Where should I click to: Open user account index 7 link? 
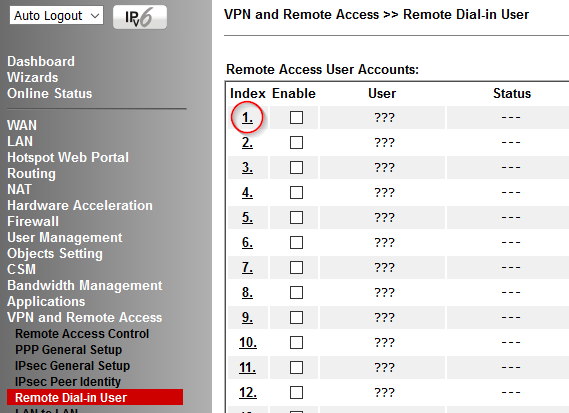pos(247,267)
